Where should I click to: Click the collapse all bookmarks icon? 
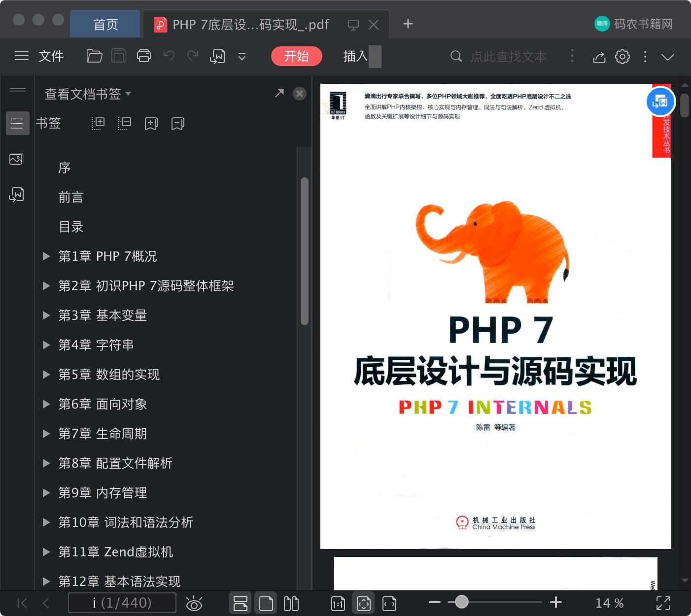[x=125, y=123]
